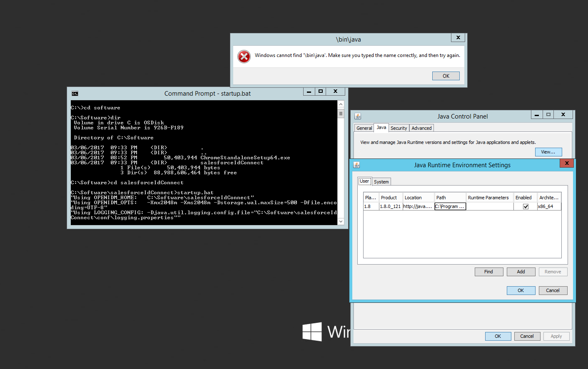Open the General tab in Java Control Panel
This screenshot has height=369, width=588.
364,128
